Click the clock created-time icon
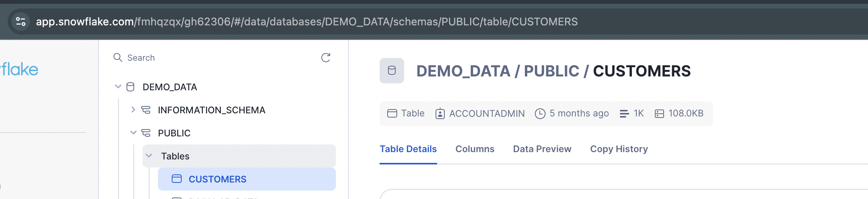 point(540,114)
